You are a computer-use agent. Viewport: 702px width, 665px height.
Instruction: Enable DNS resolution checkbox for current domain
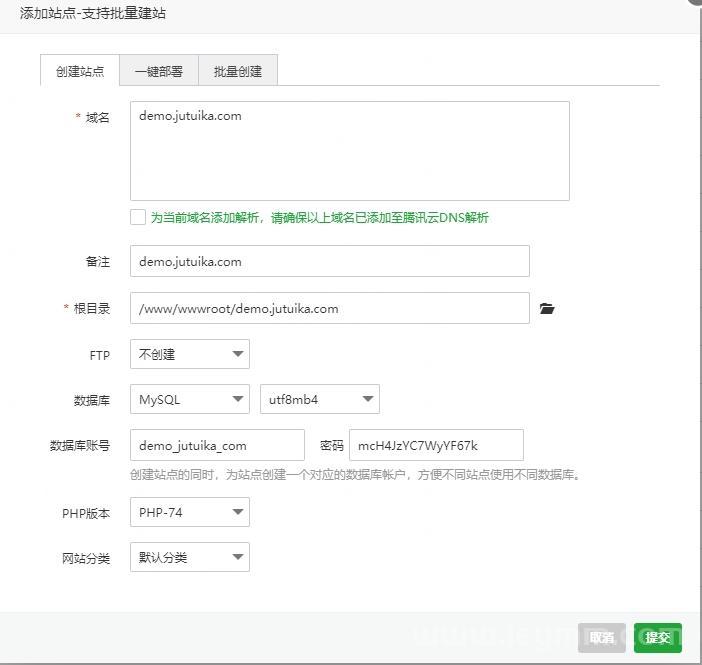138,217
